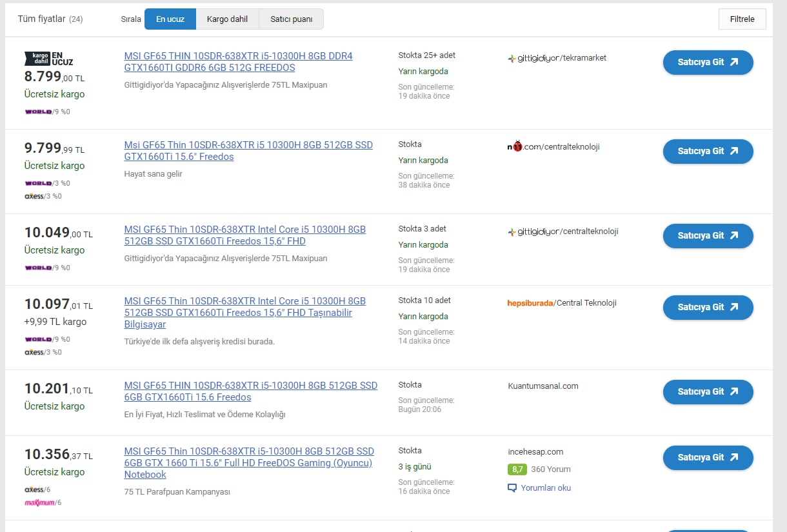The height and width of the screenshot is (532, 787).
Task: Click Axess card icon under 10.097 TL
Action: tap(34, 352)
